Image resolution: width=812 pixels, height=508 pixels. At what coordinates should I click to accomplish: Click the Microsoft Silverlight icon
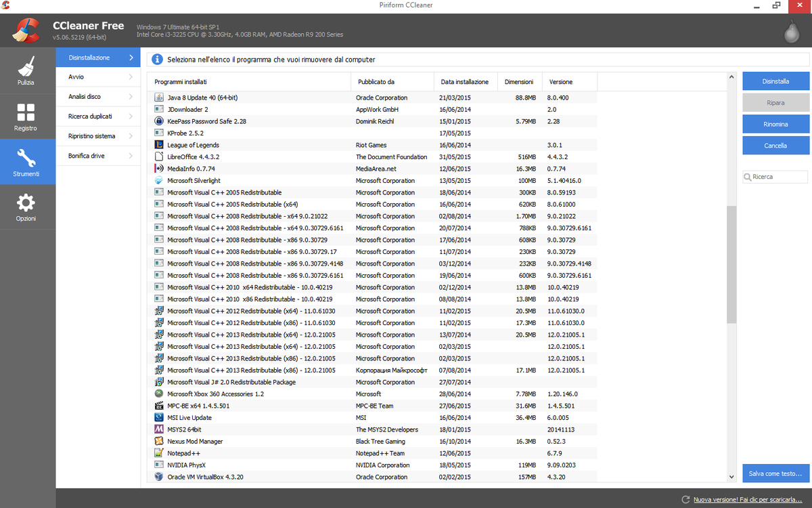click(159, 181)
